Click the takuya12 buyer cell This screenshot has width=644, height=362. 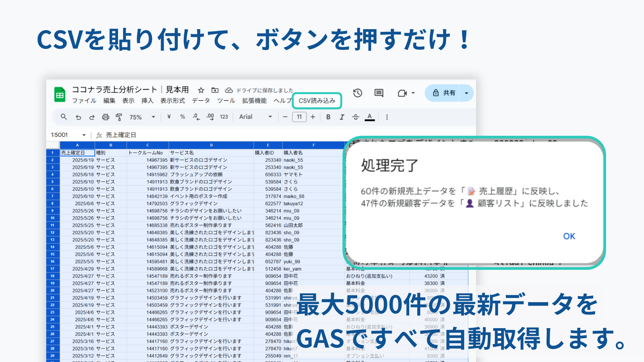coord(314,203)
